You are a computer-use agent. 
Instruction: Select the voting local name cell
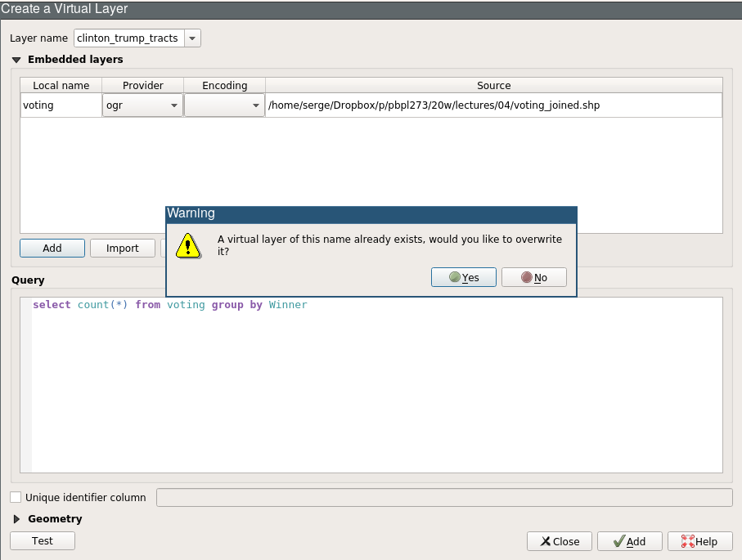[x=61, y=105]
